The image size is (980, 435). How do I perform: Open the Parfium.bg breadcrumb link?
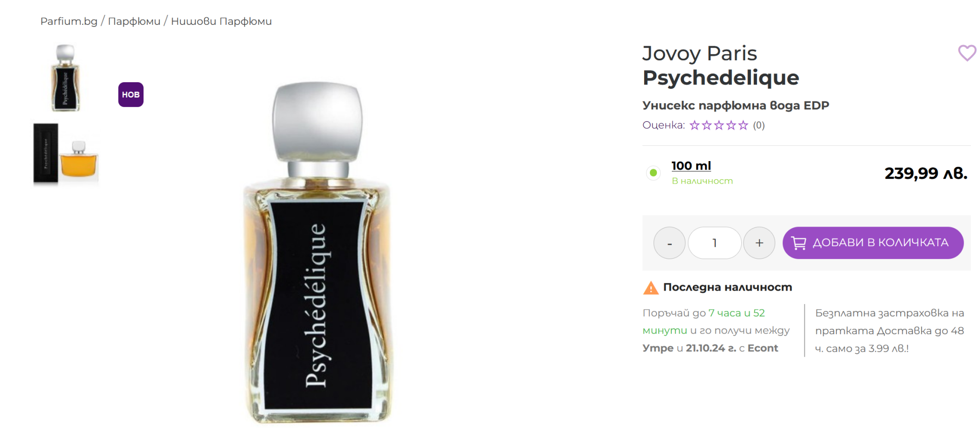pos(69,22)
